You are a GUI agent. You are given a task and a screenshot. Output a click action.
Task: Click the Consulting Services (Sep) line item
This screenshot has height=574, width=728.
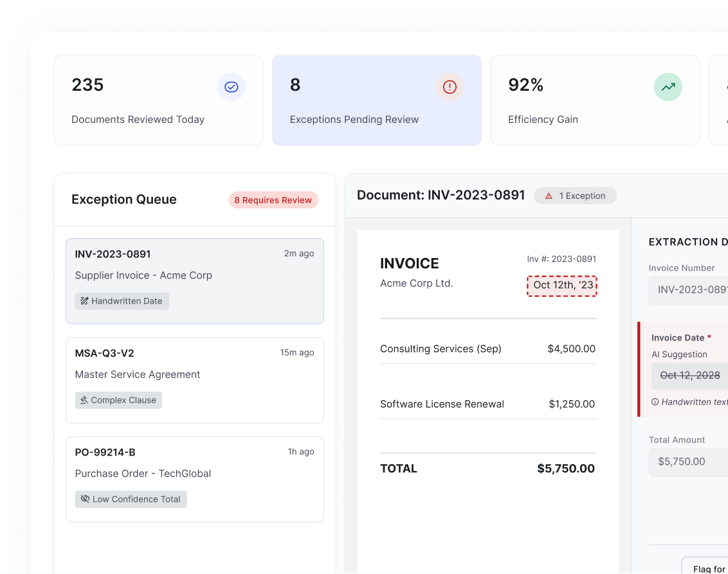pos(441,349)
